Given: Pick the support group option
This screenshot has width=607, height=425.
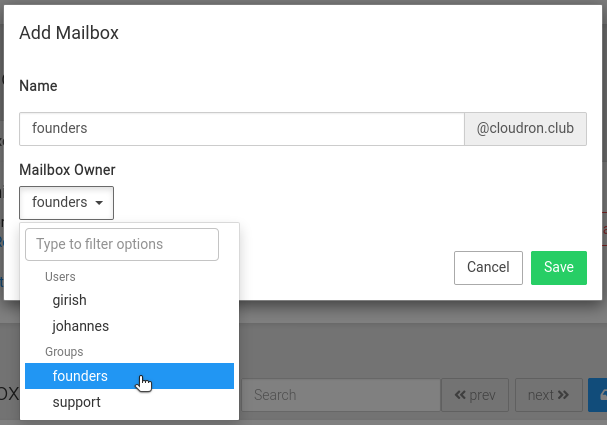Looking at the screenshot, I should 77,402.
